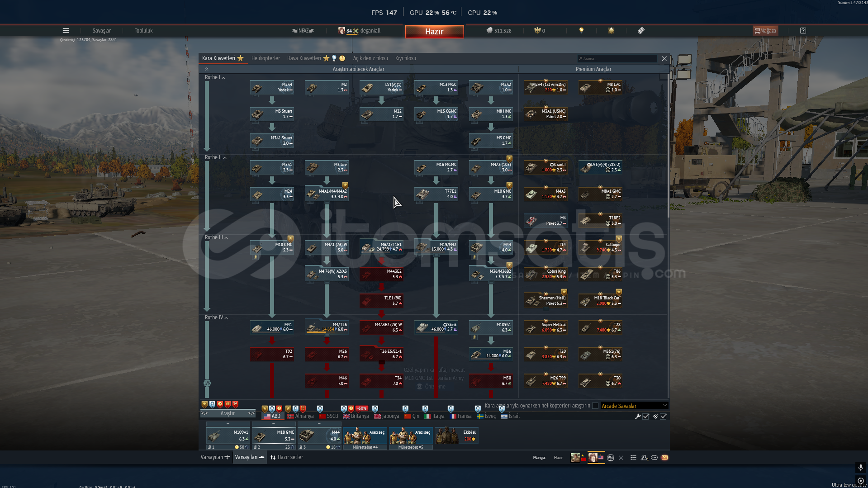Select the M8 LAC premium vehicle
This screenshot has height=488, width=868.
pyautogui.click(x=600, y=87)
